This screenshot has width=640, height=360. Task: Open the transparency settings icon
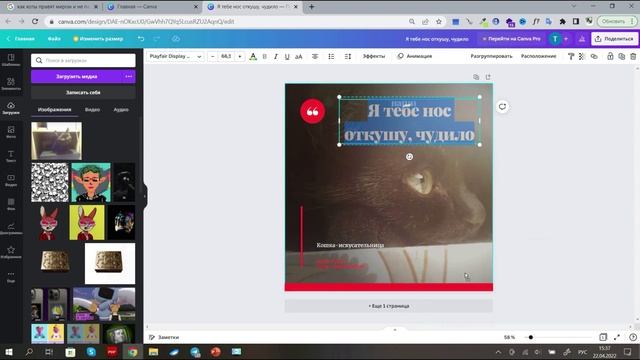tap(582, 56)
